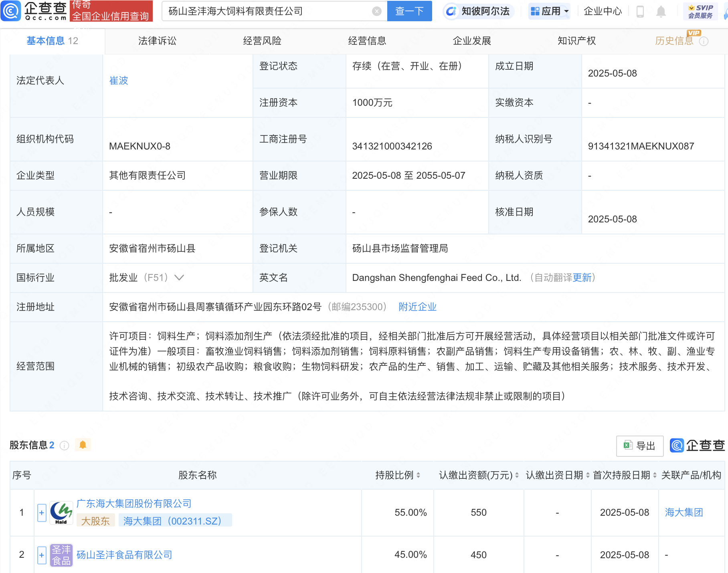
Task: Open legal representative 崔波 profile
Action: pyautogui.click(x=119, y=81)
